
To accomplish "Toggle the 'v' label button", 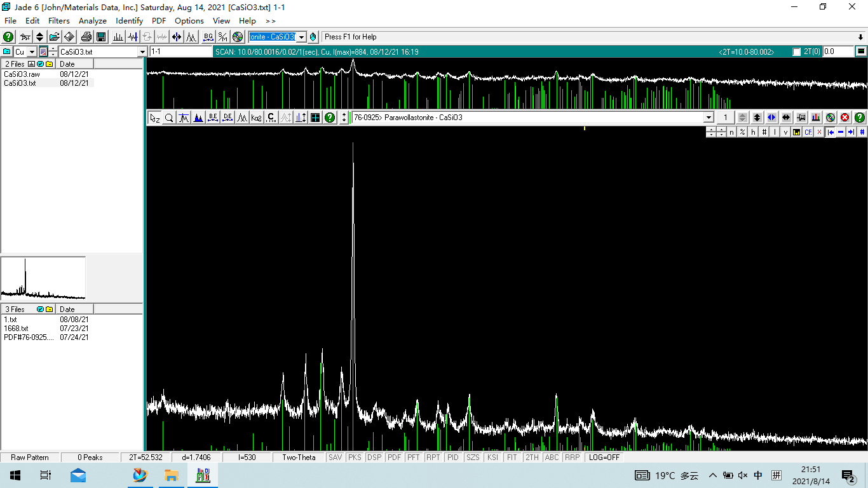I will pos(786,132).
